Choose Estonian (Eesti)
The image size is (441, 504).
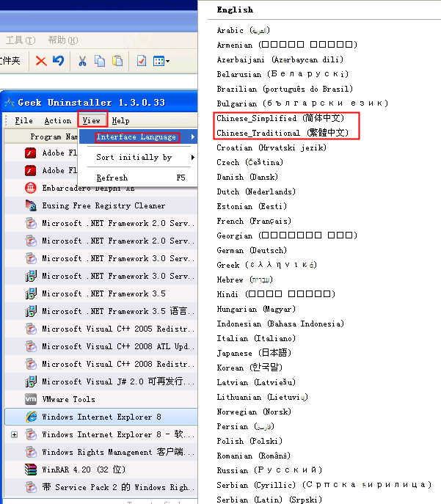point(252,206)
